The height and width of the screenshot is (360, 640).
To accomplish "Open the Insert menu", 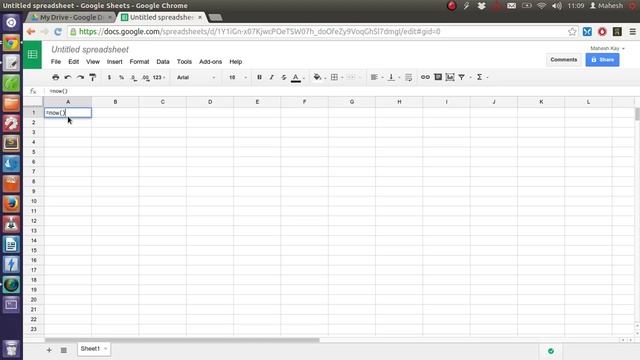I will 115,62.
